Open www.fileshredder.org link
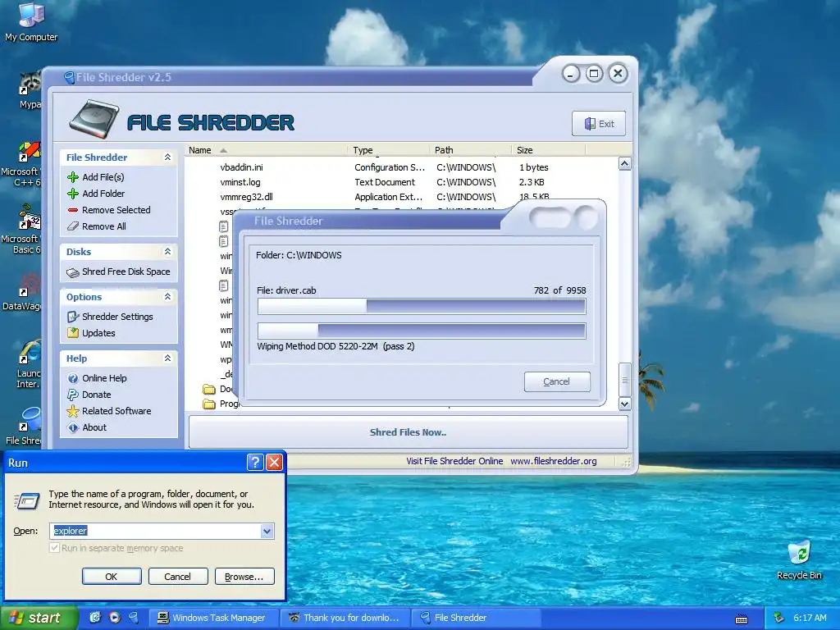 coord(554,461)
